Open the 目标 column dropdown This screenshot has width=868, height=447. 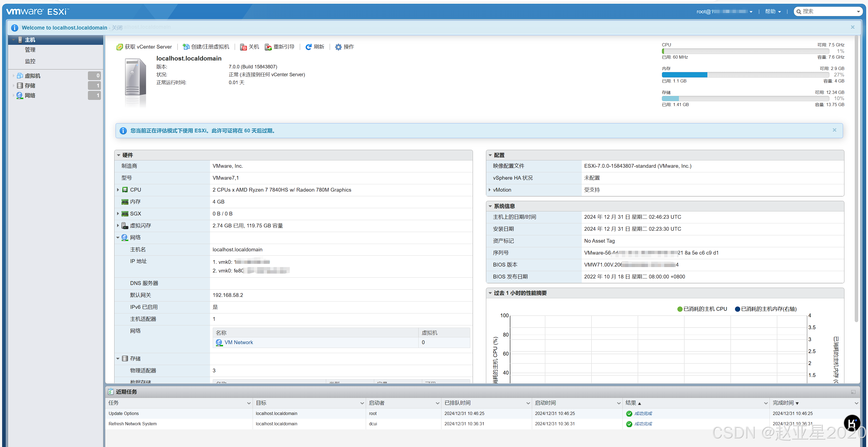pos(362,403)
